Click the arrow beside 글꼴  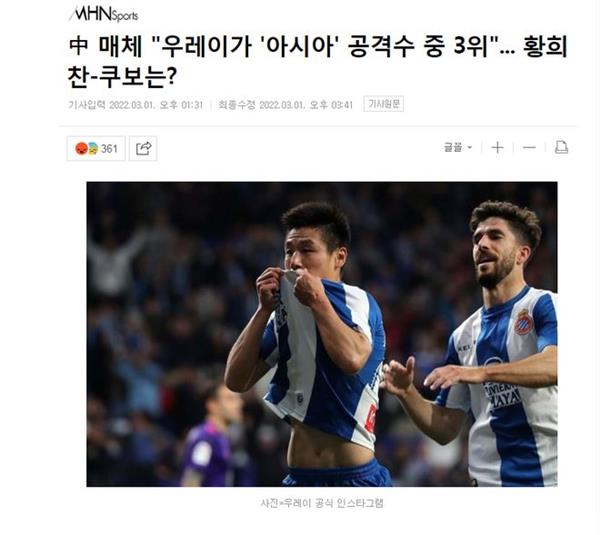pyautogui.click(x=470, y=148)
